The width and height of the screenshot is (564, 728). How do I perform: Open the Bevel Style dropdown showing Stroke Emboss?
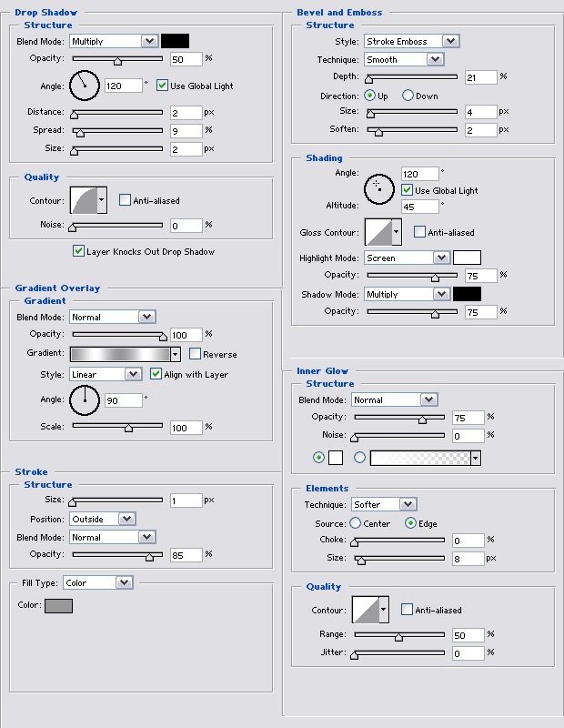411,41
